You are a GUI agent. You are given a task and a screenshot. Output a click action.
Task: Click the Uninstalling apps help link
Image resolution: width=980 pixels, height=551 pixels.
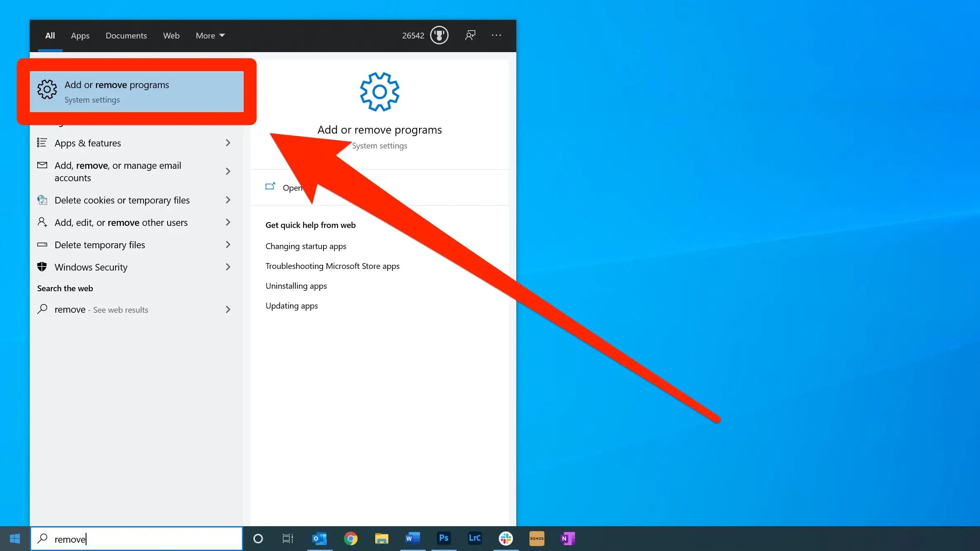click(x=296, y=285)
